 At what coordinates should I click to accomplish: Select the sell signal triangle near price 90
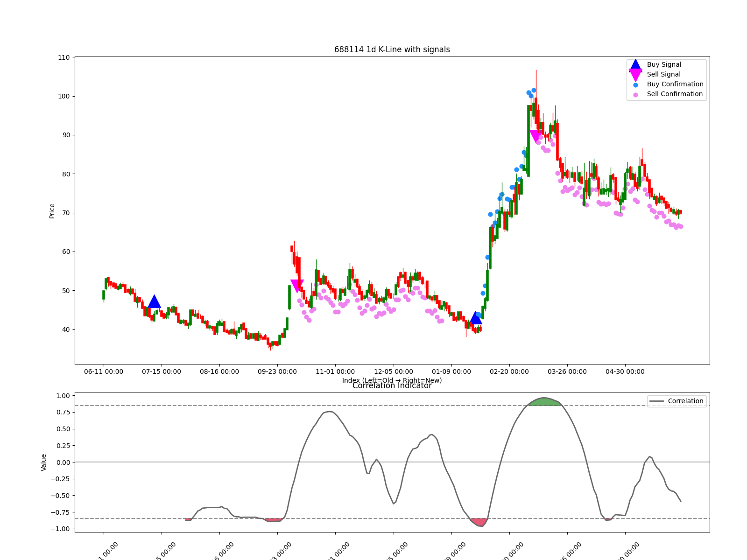536,137
